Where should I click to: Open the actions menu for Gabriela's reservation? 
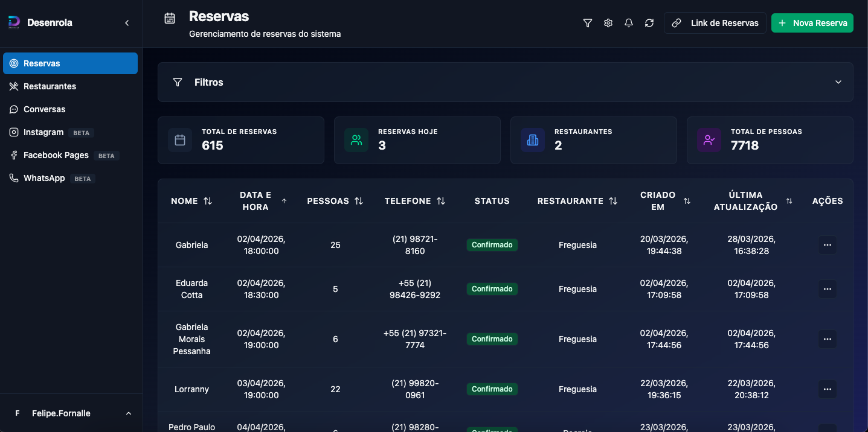coord(827,245)
